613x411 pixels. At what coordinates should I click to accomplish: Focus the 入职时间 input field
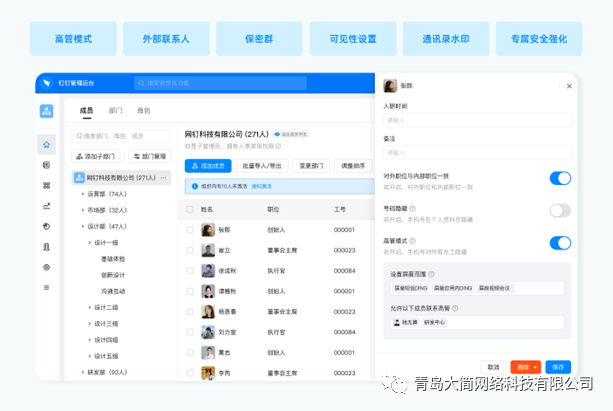477,120
